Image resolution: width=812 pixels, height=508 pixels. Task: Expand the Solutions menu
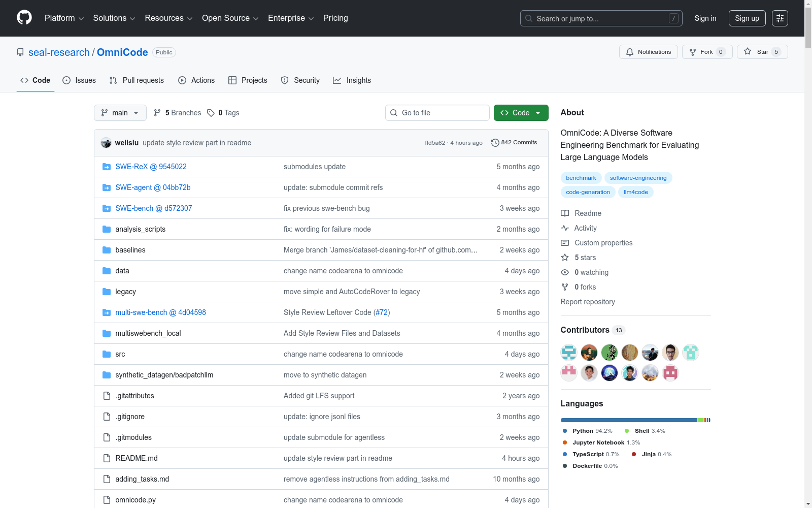[114, 18]
